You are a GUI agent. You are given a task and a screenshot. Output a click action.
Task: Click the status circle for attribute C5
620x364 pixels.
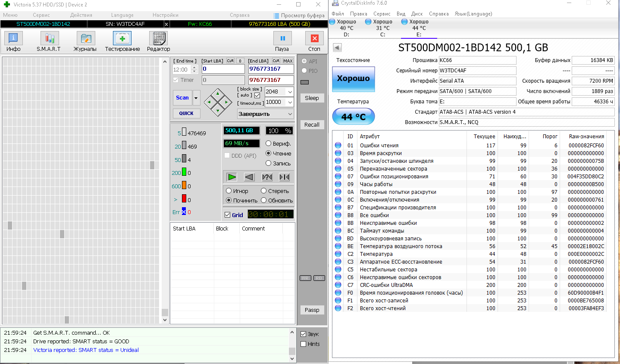tap(338, 270)
